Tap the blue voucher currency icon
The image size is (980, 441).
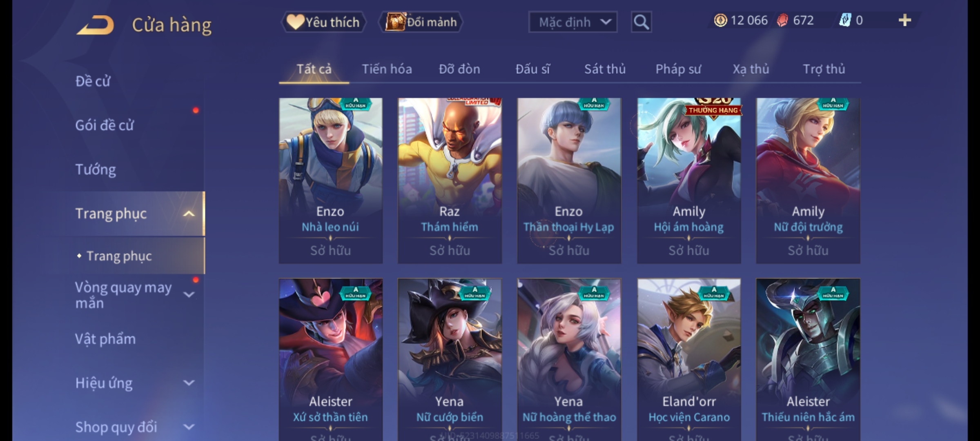pos(845,20)
